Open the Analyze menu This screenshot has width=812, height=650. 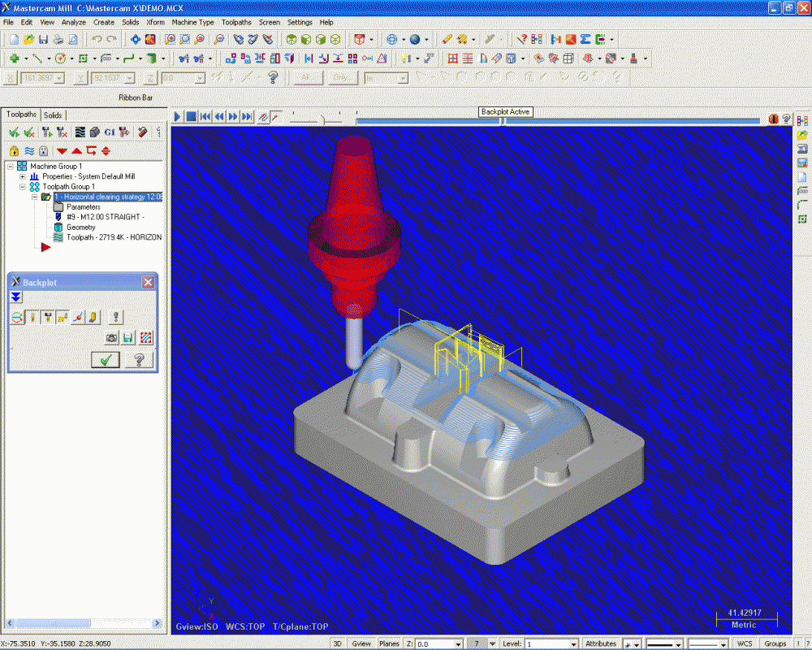pyautogui.click(x=74, y=22)
